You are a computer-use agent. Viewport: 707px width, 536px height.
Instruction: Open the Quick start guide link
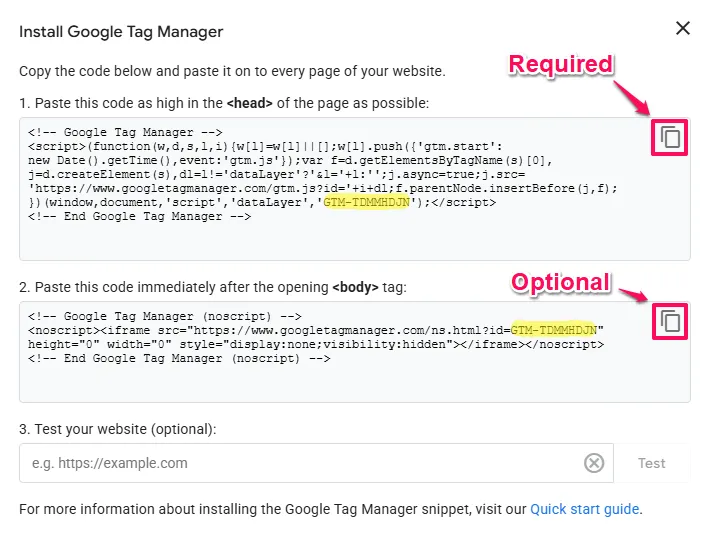(x=584, y=509)
